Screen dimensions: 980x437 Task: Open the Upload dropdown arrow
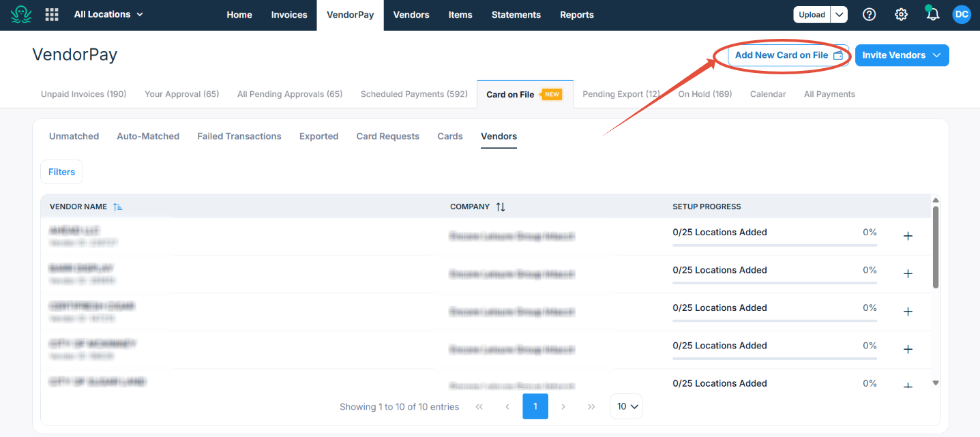[839, 14]
